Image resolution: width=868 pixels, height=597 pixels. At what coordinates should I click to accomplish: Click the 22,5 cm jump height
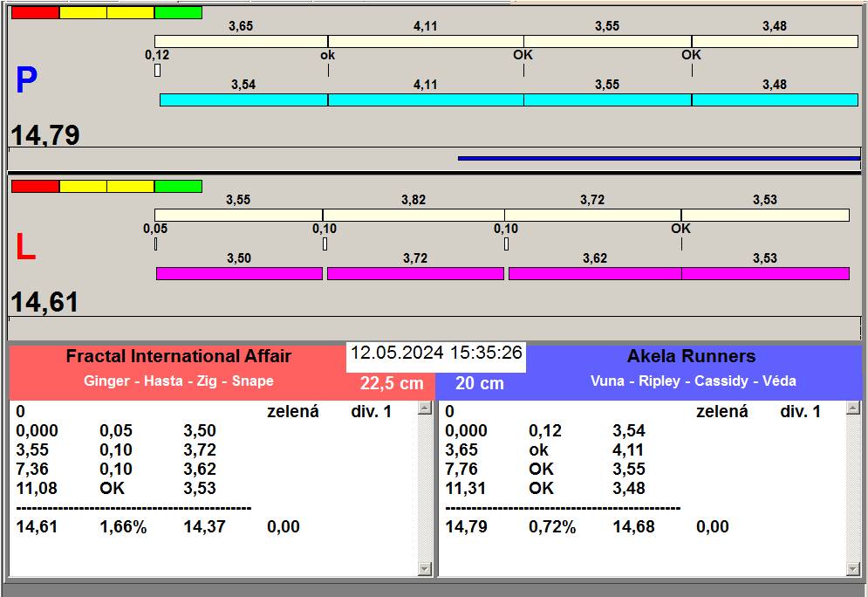392,383
